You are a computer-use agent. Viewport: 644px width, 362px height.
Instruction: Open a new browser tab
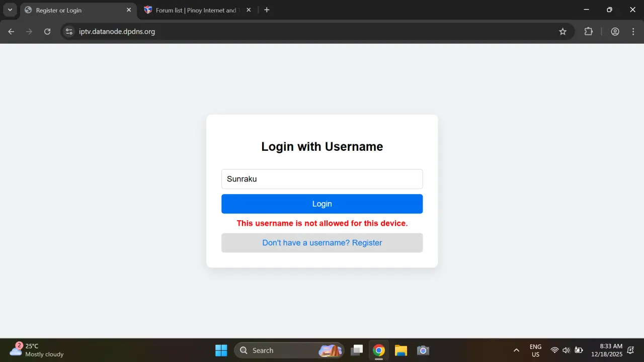[267, 10]
